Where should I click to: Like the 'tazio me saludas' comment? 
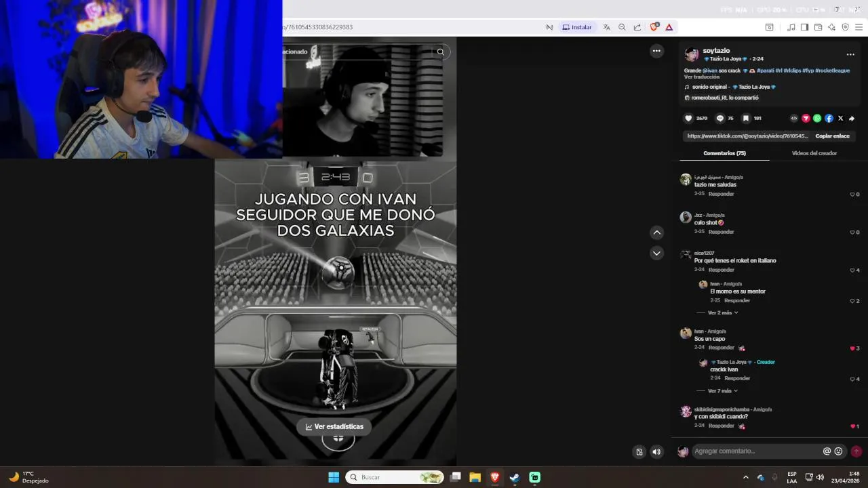[x=852, y=195]
